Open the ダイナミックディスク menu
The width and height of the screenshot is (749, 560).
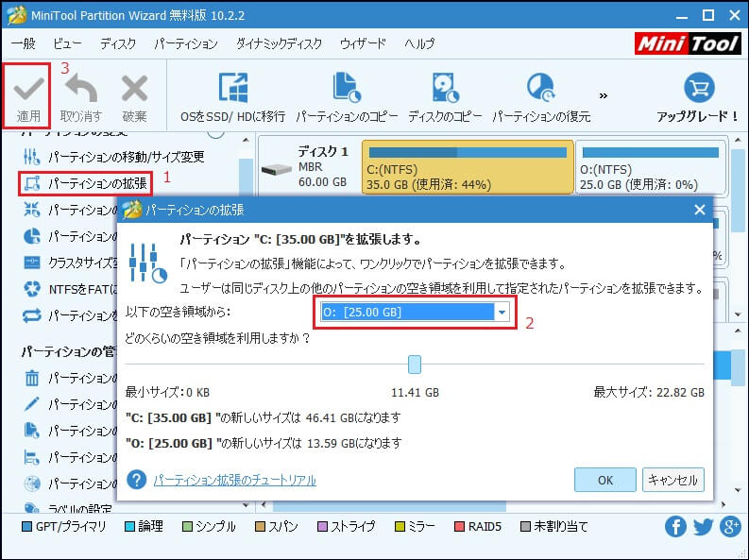(279, 44)
